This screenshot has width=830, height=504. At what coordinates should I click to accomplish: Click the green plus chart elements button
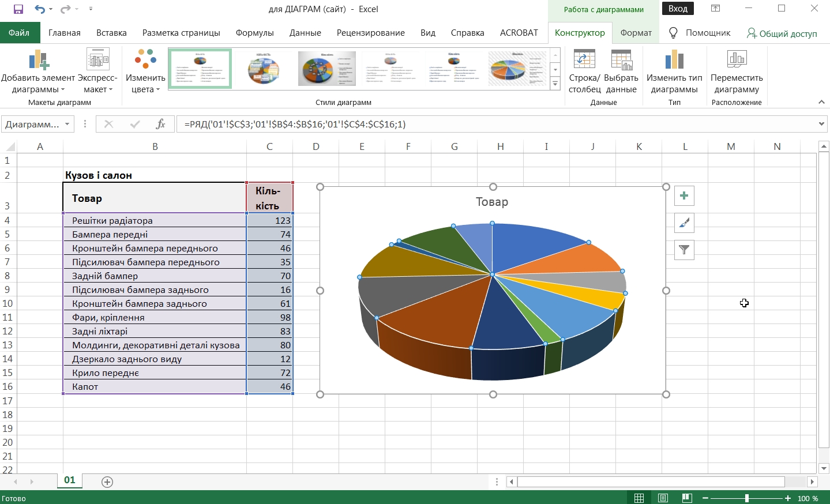point(684,195)
